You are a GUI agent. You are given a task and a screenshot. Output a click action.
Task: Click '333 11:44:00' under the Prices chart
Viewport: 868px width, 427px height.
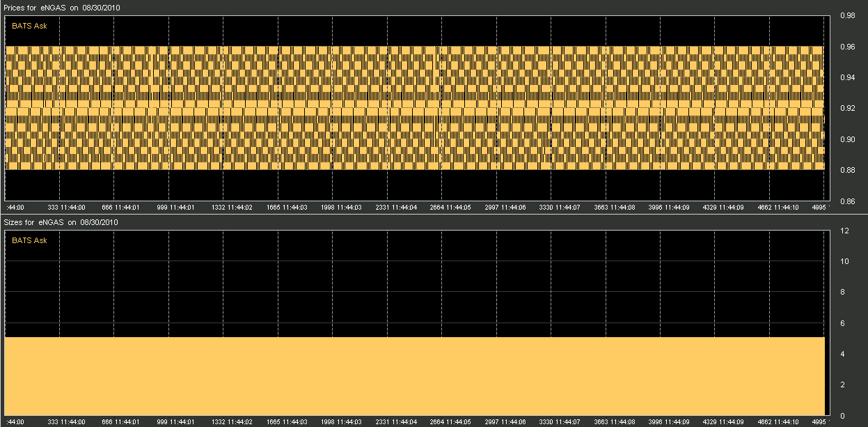pos(66,207)
